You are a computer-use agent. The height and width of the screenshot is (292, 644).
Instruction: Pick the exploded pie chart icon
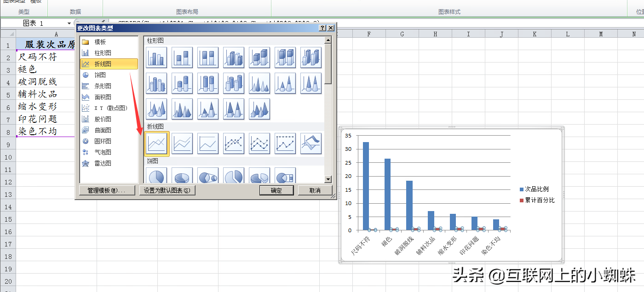[234, 176]
